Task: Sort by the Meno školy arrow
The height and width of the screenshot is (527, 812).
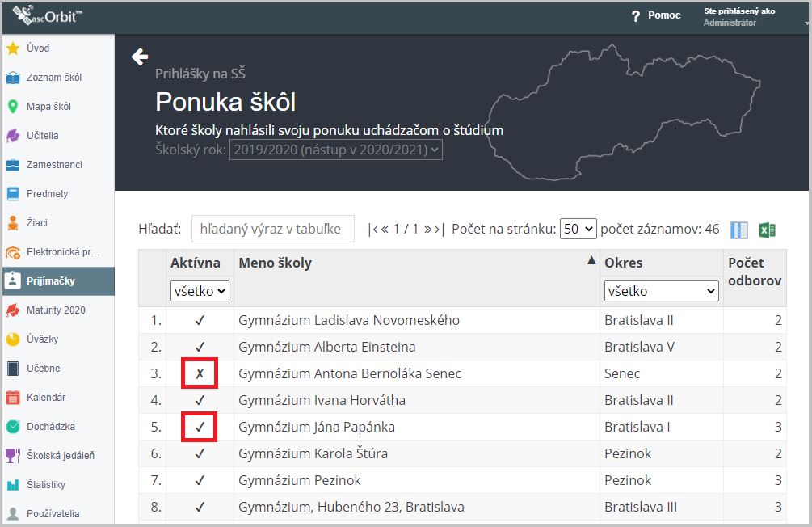Action: pos(591,260)
